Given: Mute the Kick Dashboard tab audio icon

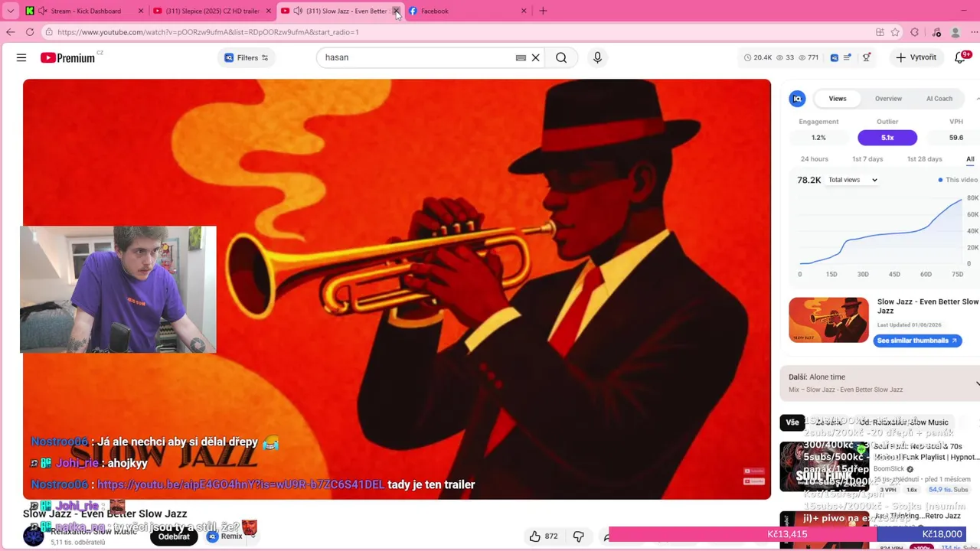Looking at the screenshot, I should coord(42,11).
